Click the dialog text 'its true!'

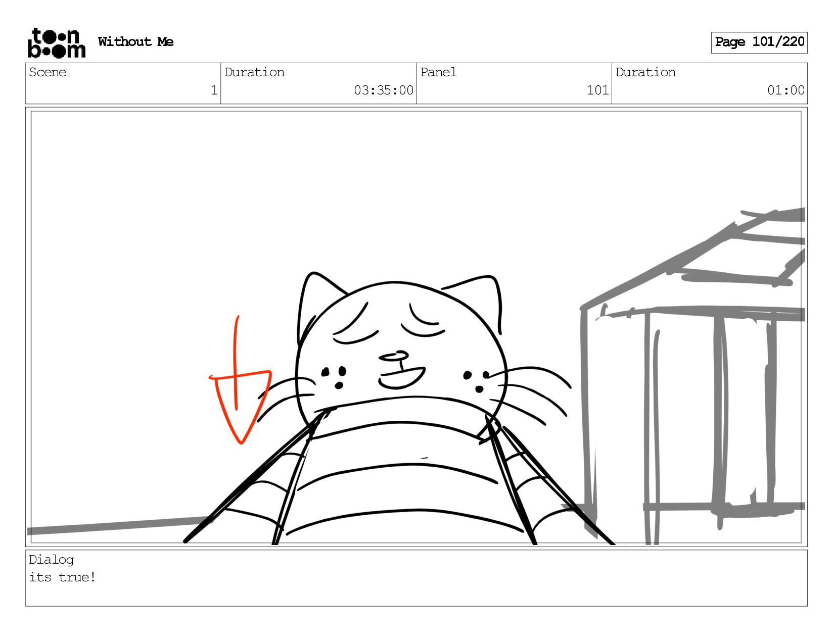(x=62, y=577)
